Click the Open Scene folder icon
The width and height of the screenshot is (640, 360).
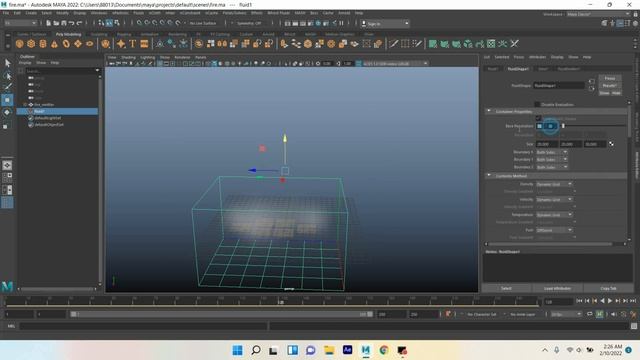[x=56, y=23]
